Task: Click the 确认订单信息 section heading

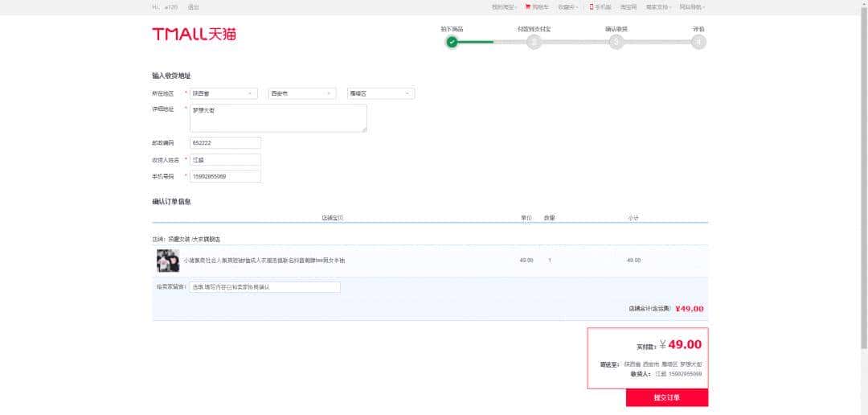Action: coord(172,202)
